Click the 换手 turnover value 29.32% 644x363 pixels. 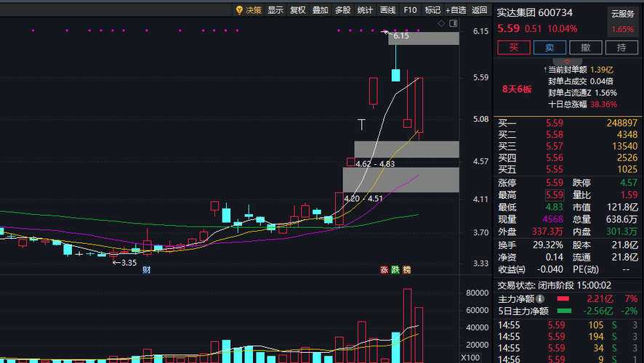[548, 245]
